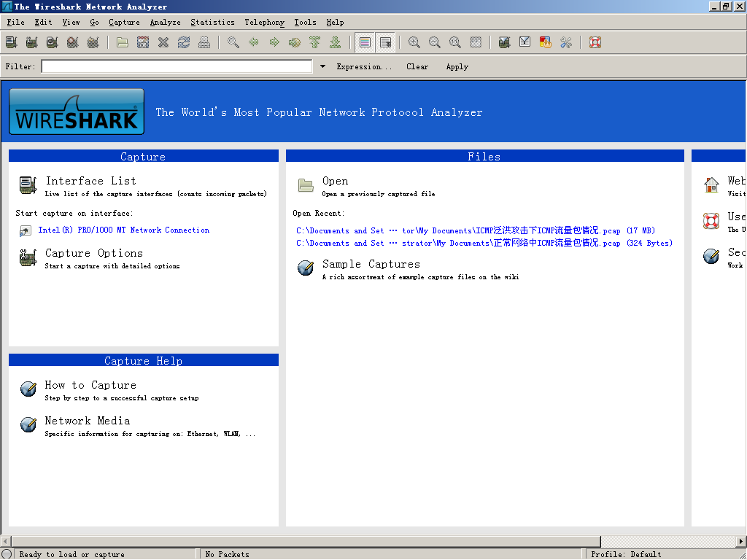Click the Go to packet number icon
This screenshot has width=747, height=560.
coord(295,42)
